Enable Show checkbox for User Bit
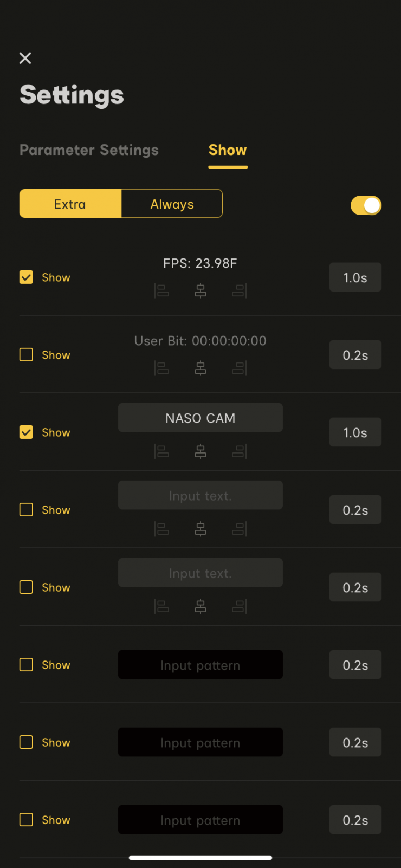Screen dimensions: 401x868 pyautogui.click(x=26, y=355)
